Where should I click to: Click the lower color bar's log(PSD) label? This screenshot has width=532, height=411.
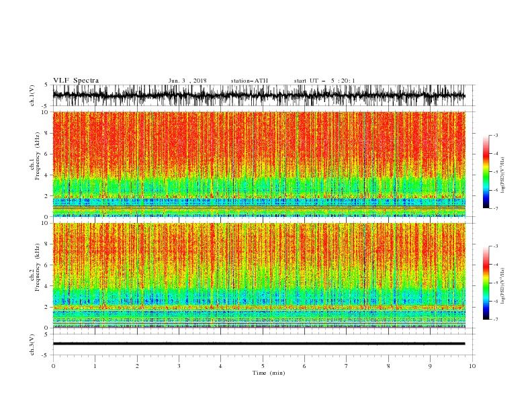point(502,286)
